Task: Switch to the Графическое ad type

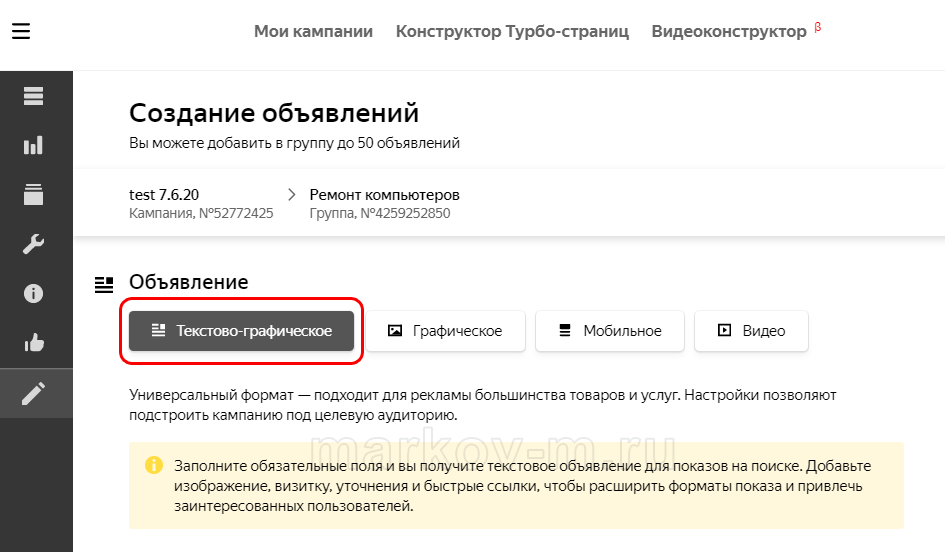Action: coord(445,331)
